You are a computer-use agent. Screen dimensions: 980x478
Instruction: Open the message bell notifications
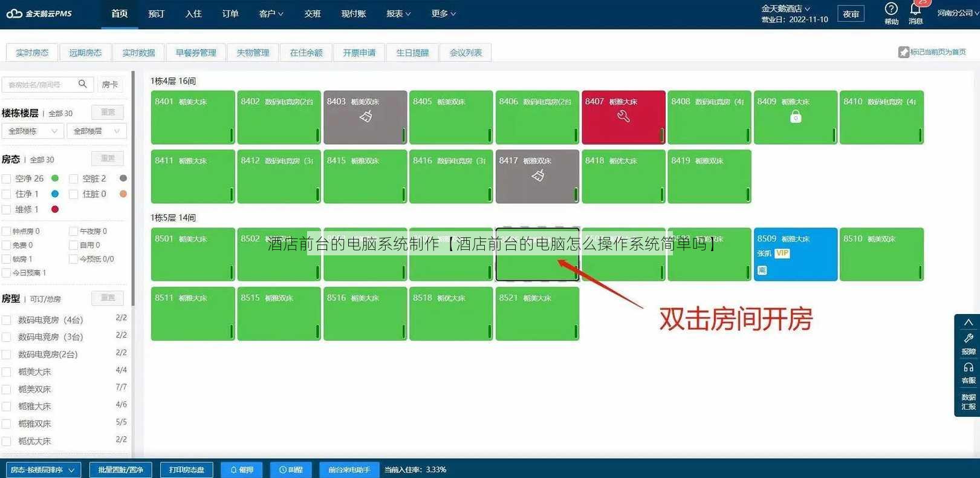[x=915, y=9]
